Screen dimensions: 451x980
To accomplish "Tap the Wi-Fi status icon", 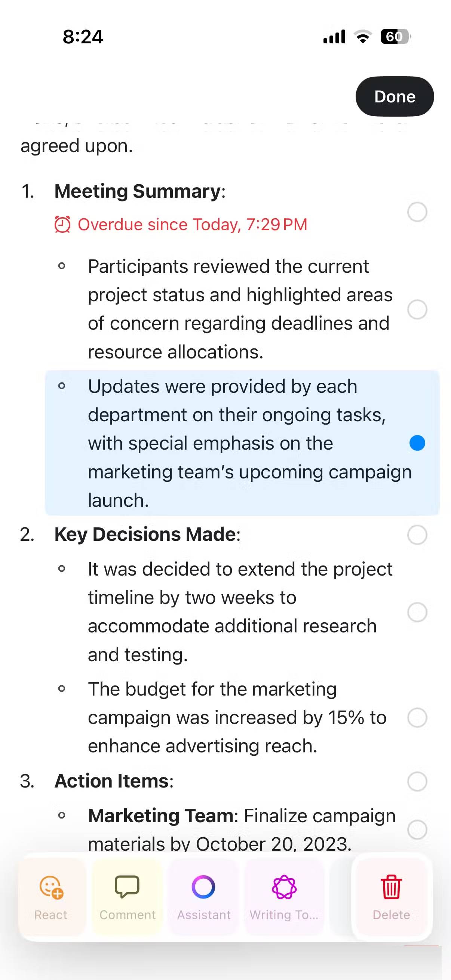I will click(x=363, y=37).
